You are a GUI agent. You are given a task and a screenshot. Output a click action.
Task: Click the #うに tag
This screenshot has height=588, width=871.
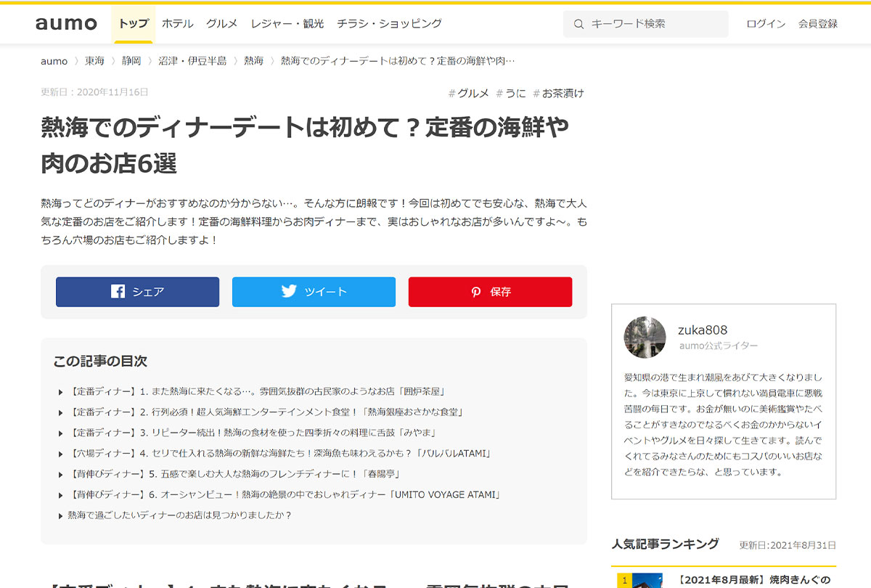[511, 93]
